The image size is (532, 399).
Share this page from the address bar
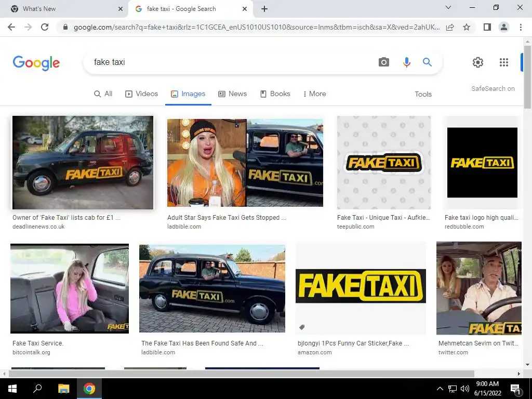tap(450, 27)
